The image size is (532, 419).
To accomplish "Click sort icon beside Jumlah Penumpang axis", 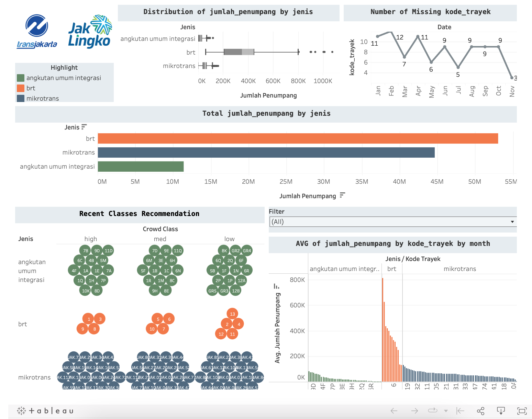I will 342,195.
